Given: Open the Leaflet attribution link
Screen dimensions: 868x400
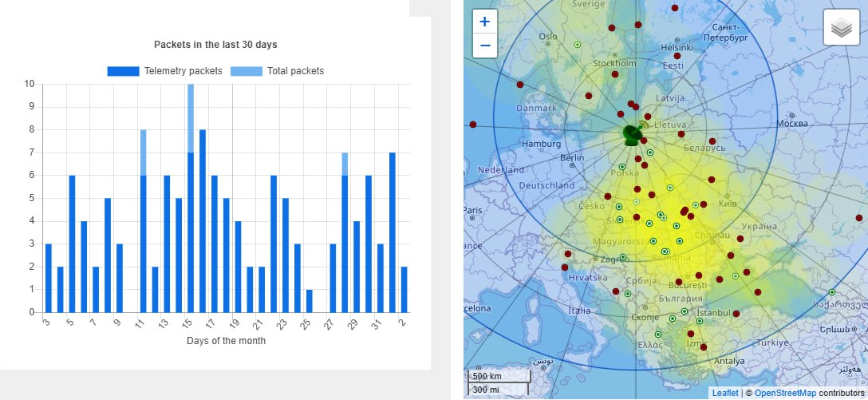Looking at the screenshot, I should coord(724,393).
